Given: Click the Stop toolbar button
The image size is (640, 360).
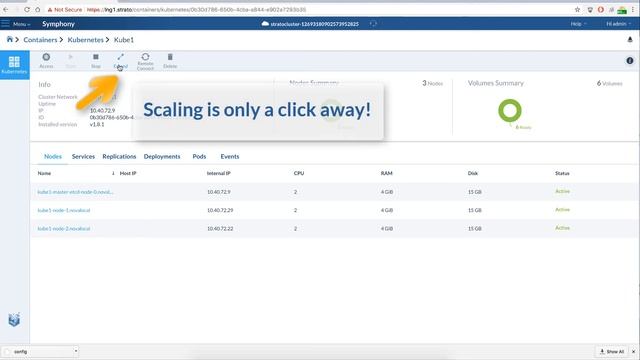Looking at the screenshot, I should (96, 60).
